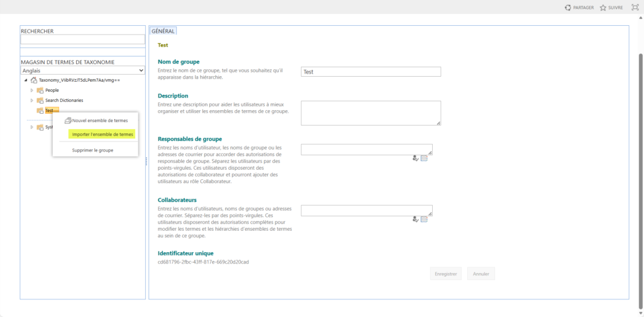Check names icon under Responsables de groupe

click(416, 158)
